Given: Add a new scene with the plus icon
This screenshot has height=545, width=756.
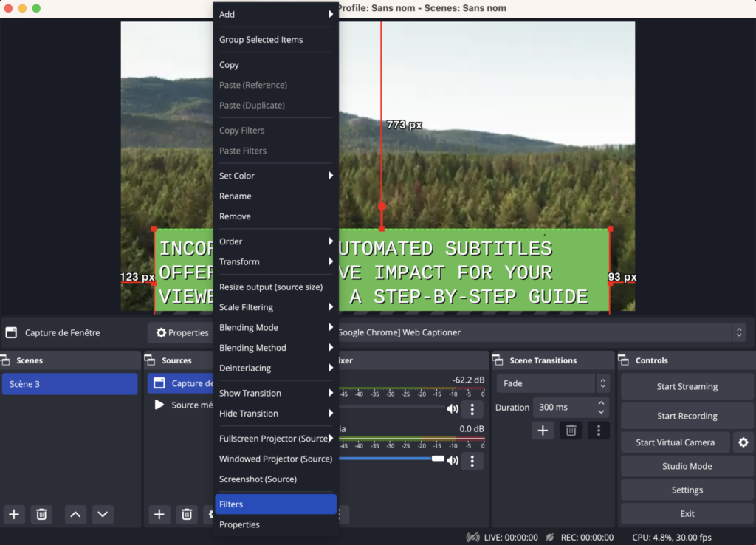Looking at the screenshot, I should pyautogui.click(x=13, y=514).
